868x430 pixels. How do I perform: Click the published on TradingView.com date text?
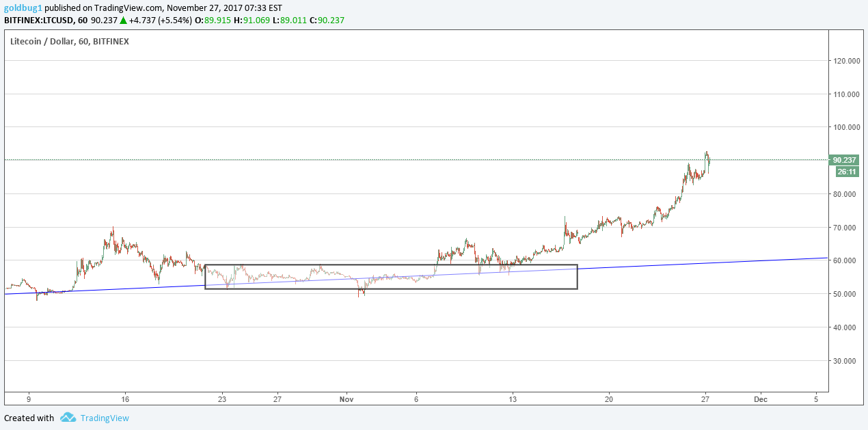point(163,8)
